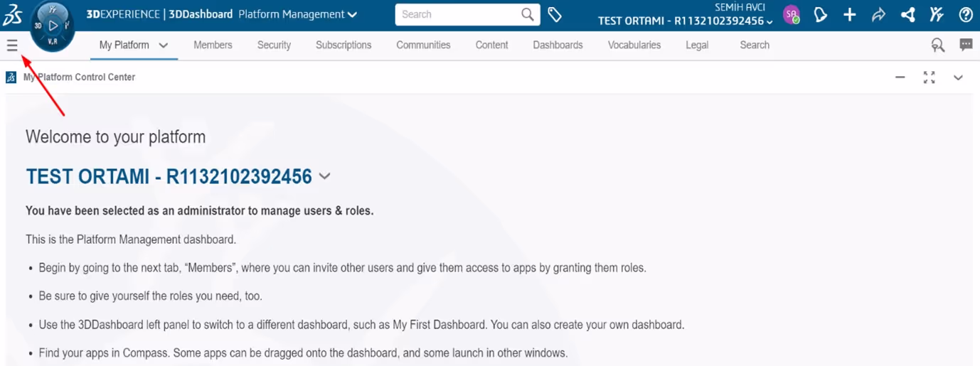Click the 'Find your apps in Compass' bullet
The height and width of the screenshot is (366, 980).
(303, 352)
